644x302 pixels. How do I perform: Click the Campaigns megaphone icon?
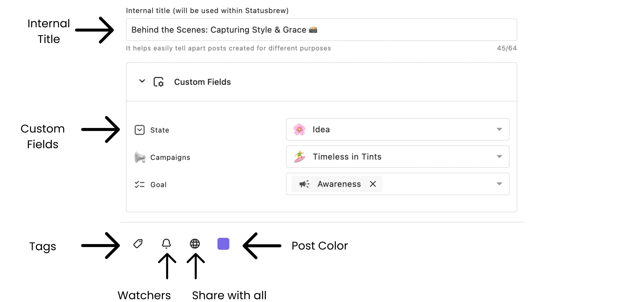140,157
